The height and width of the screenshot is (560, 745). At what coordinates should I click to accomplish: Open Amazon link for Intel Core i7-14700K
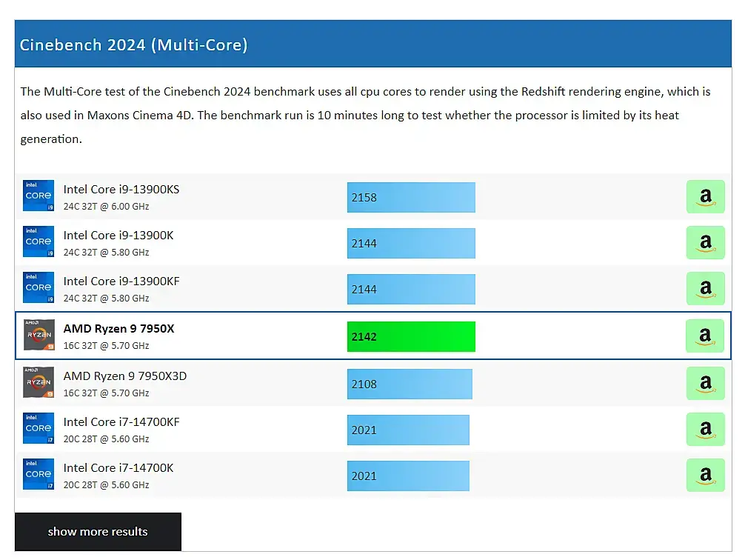[x=705, y=475]
